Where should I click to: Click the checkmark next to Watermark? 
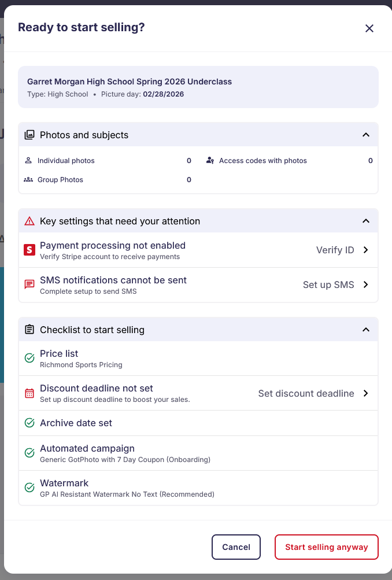pos(29,487)
